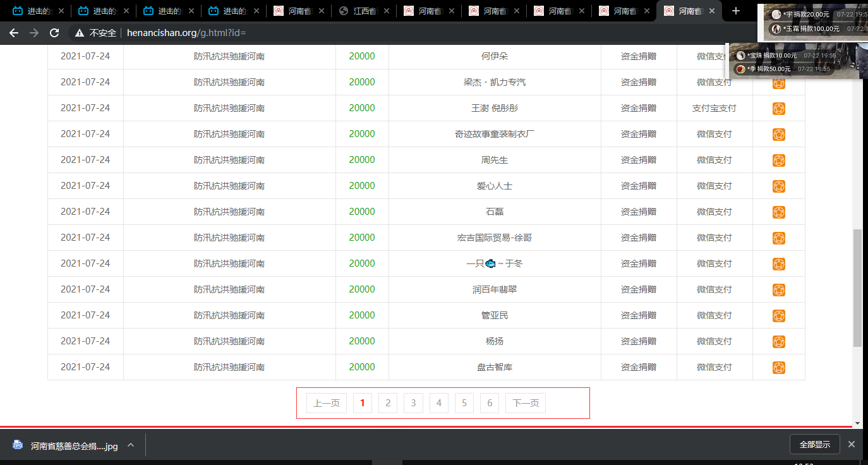Image resolution: width=868 pixels, height=465 pixels.
Task: Open orange icon in 润百年翡翠 row
Action: [779, 290]
